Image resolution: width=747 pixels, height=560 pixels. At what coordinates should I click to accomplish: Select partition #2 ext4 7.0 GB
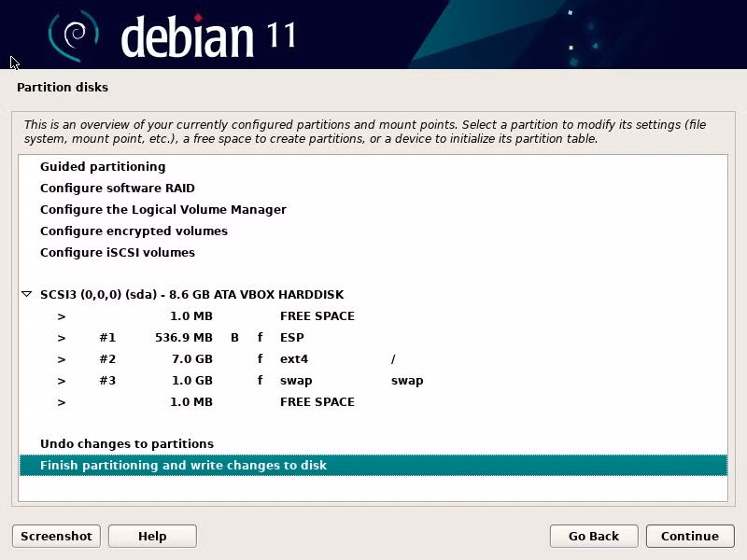373,359
